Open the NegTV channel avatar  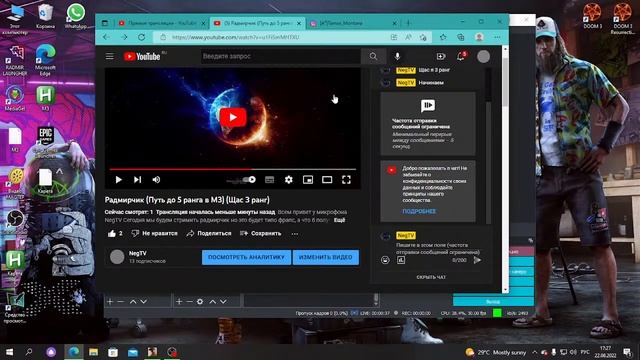coord(117,257)
